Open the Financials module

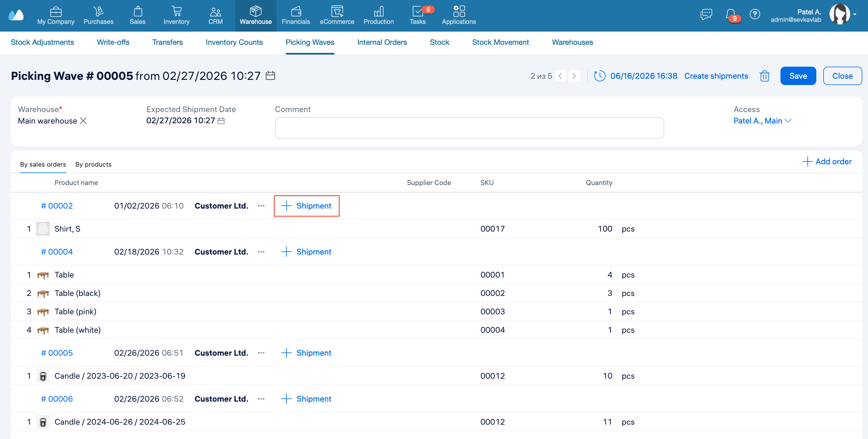296,16
